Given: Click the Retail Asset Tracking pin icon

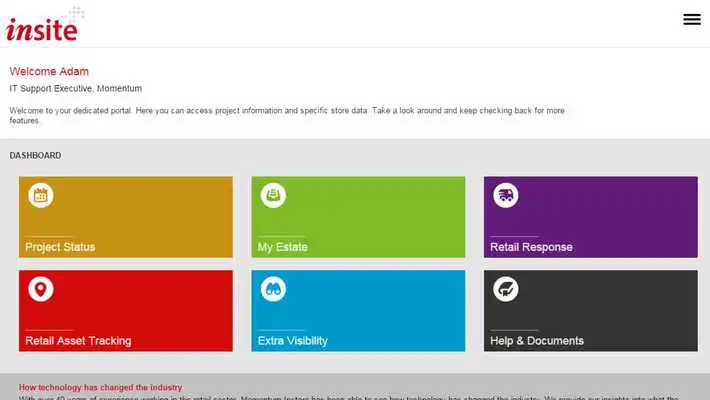Looking at the screenshot, I should pyautogui.click(x=41, y=289).
